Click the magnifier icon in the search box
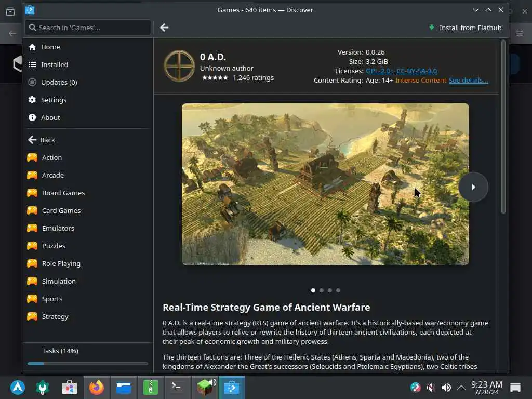Viewport: 532px width, 399px height. click(33, 28)
